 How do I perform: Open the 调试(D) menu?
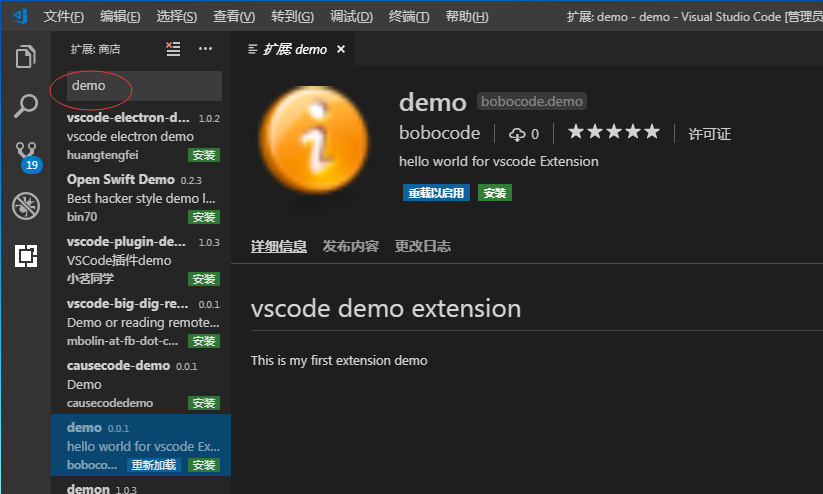pos(351,16)
